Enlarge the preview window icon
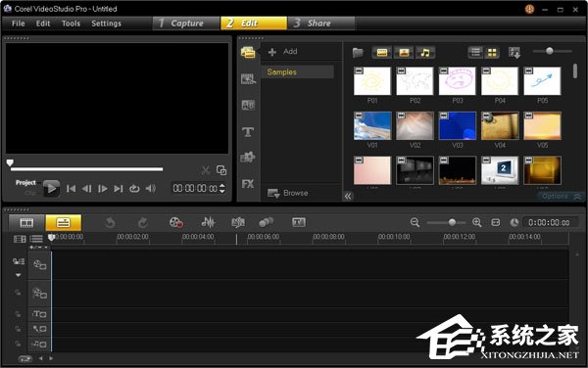588x368 pixels. [x=221, y=170]
